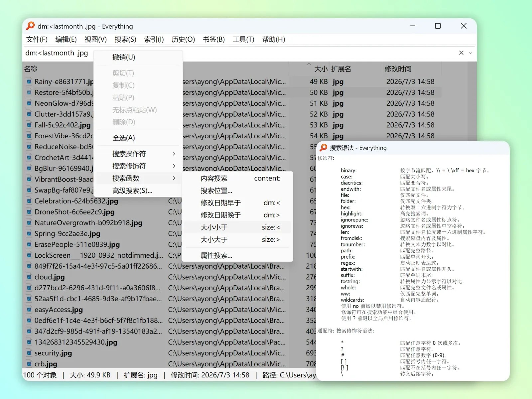Sort by the 大小 column header
Screen dimensions: 532x399
tap(321, 69)
